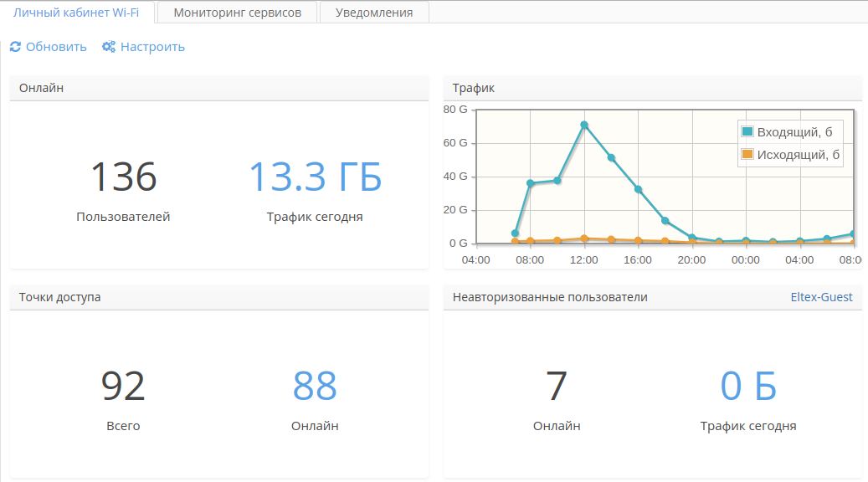The height and width of the screenshot is (482, 868).
Task: Open the Eltex-Guest link
Action: (x=821, y=297)
